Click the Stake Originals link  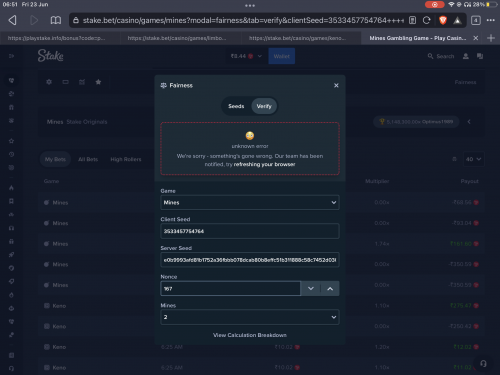[87, 122]
